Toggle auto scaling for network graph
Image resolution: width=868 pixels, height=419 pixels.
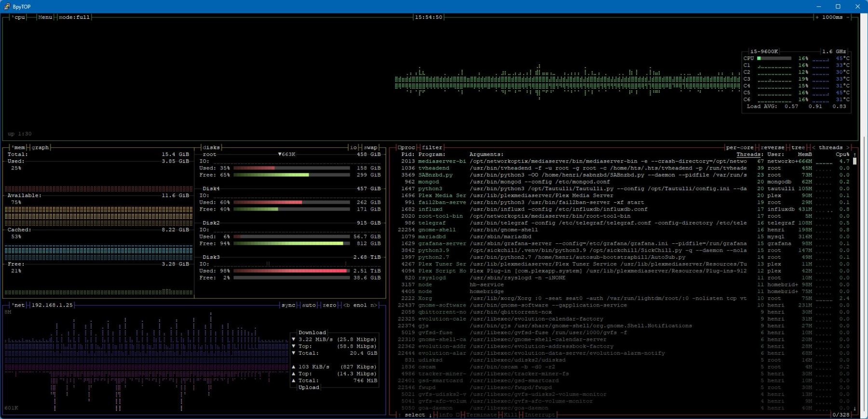pos(309,305)
